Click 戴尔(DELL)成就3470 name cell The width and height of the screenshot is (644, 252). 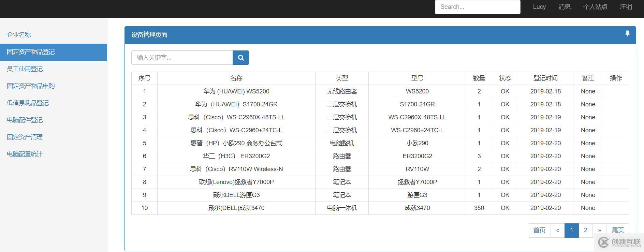coord(236,208)
